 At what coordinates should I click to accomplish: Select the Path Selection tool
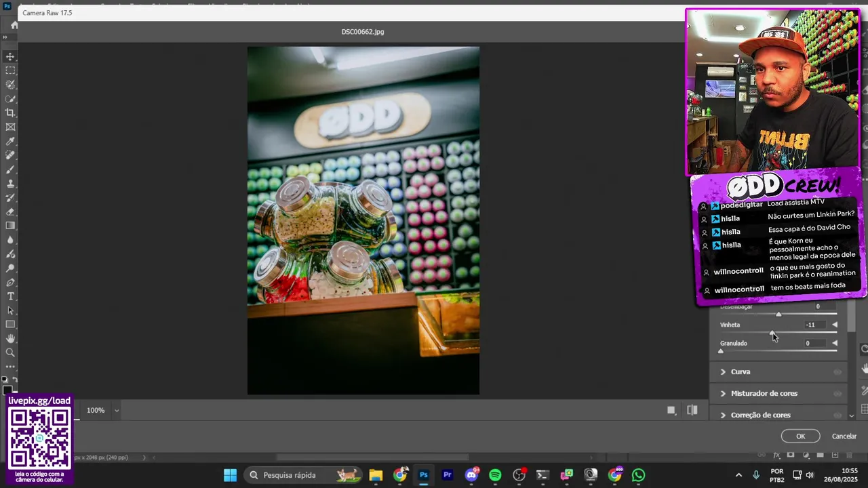click(10, 310)
